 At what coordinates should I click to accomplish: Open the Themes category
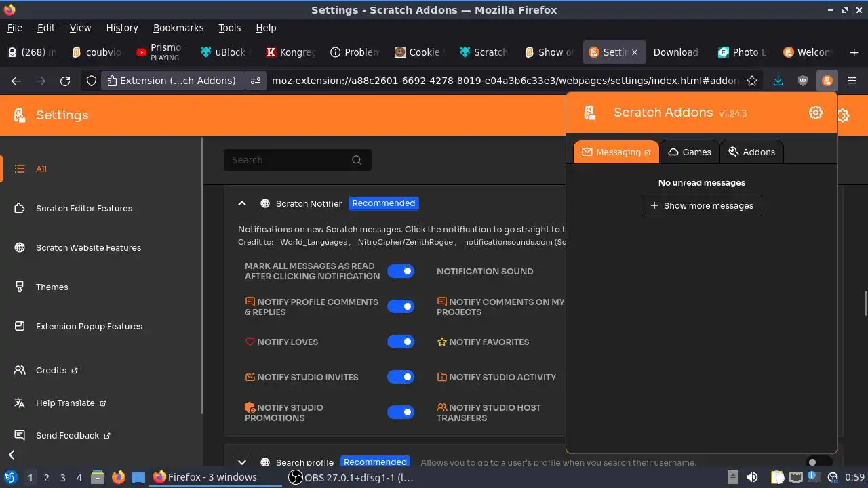click(x=102, y=287)
